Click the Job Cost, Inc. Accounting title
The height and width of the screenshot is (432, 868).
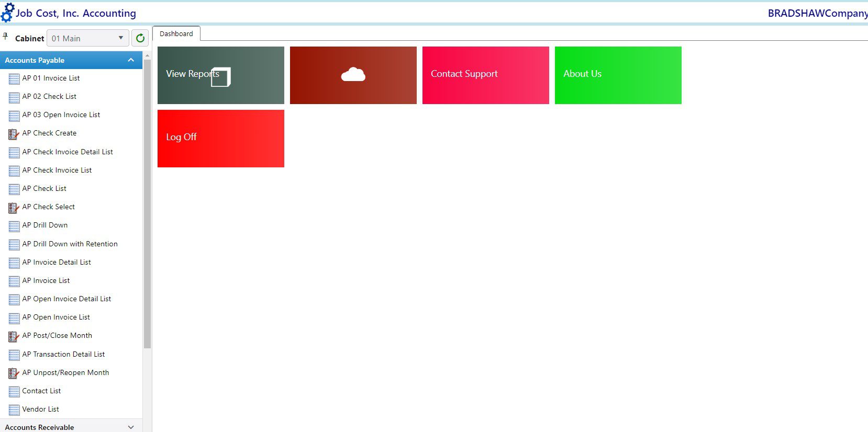[x=76, y=13]
